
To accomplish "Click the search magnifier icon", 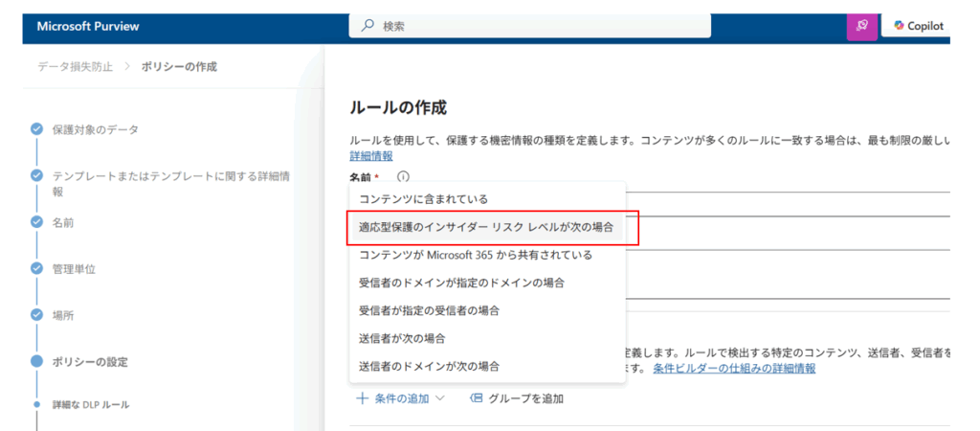I will pos(367,26).
